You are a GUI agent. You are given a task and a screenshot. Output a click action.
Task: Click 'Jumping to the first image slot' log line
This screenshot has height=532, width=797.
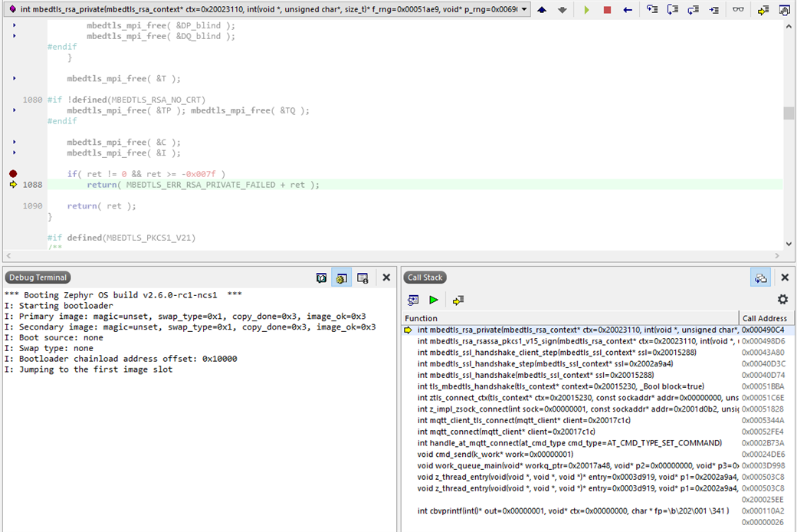pyautogui.click(x=88, y=369)
